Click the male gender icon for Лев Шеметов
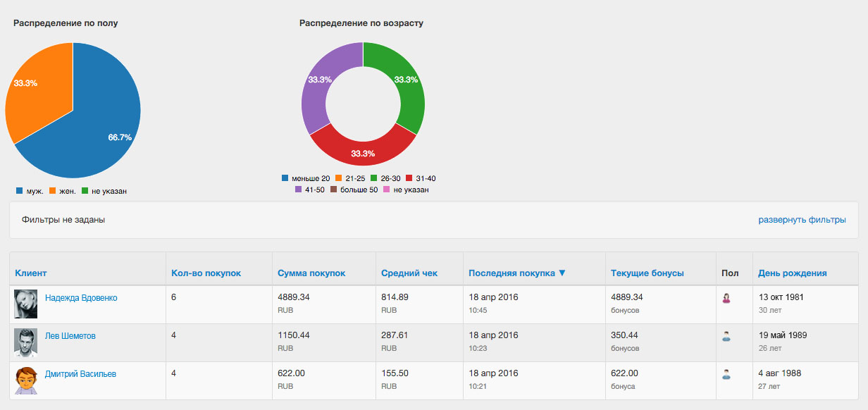Viewport: 868px width, 410px height. tap(726, 336)
